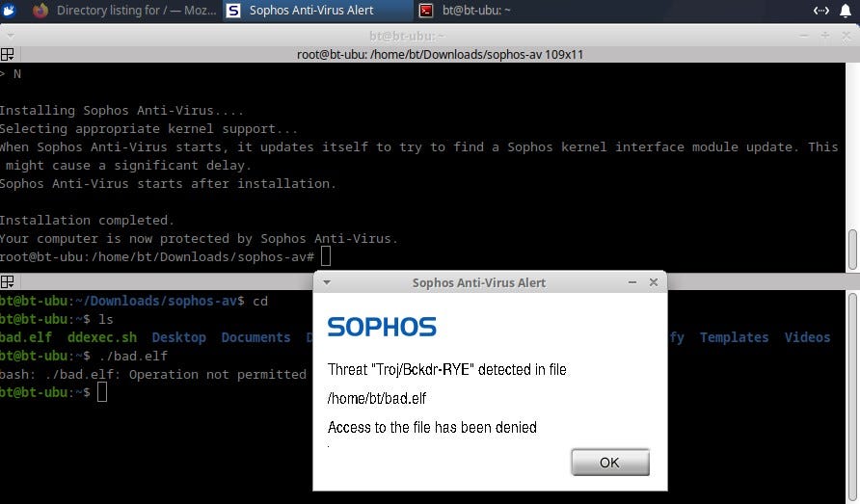Click Sophos S icon in taskbar
The image size is (860, 504).
pyautogui.click(x=233, y=11)
